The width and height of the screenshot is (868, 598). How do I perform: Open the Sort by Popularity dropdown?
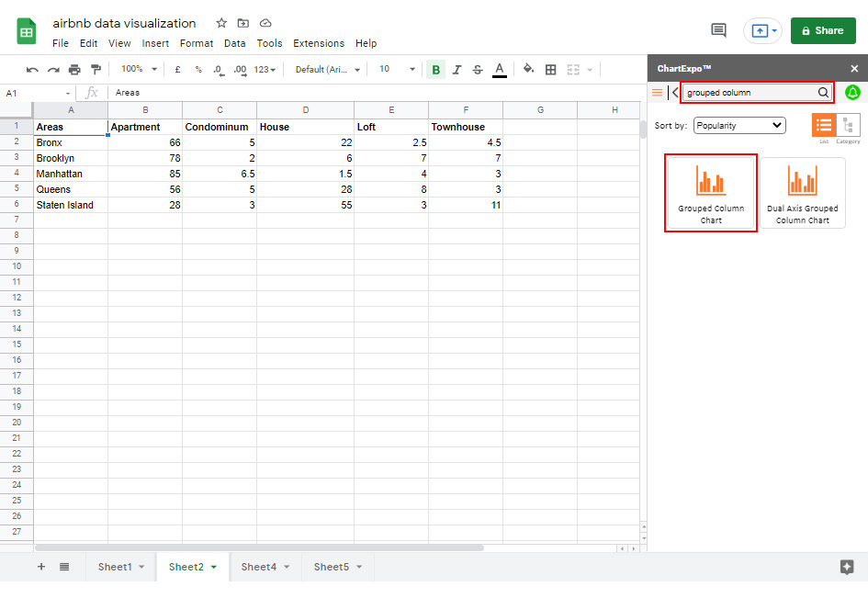(739, 126)
